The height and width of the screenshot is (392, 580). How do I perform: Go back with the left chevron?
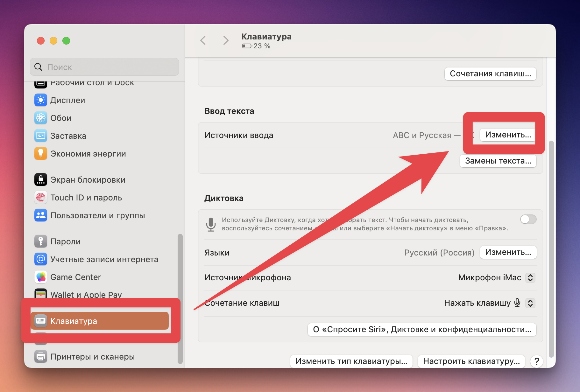point(203,40)
